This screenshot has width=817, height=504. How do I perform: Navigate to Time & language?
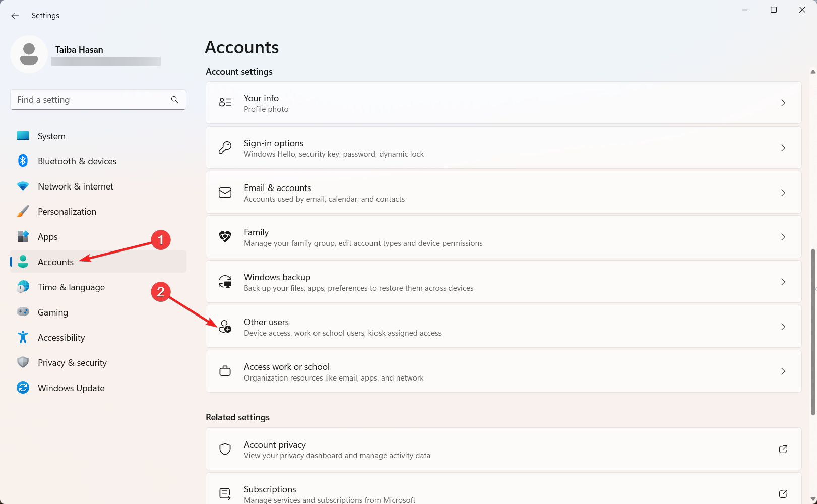71,287
